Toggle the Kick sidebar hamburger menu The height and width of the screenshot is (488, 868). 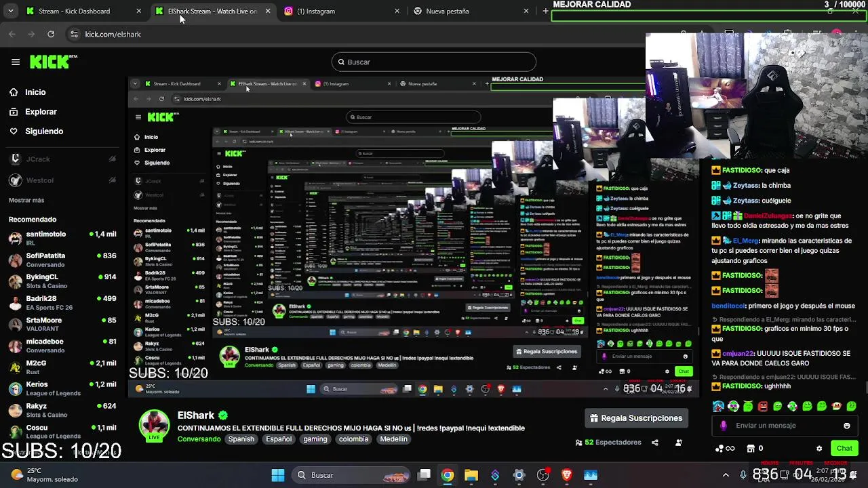(16, 62)
